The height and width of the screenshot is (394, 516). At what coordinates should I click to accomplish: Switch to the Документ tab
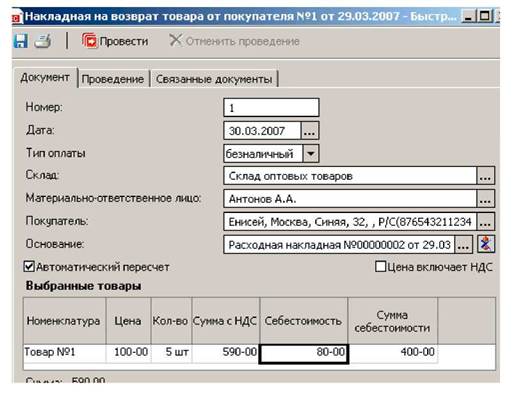click(45, 78)
